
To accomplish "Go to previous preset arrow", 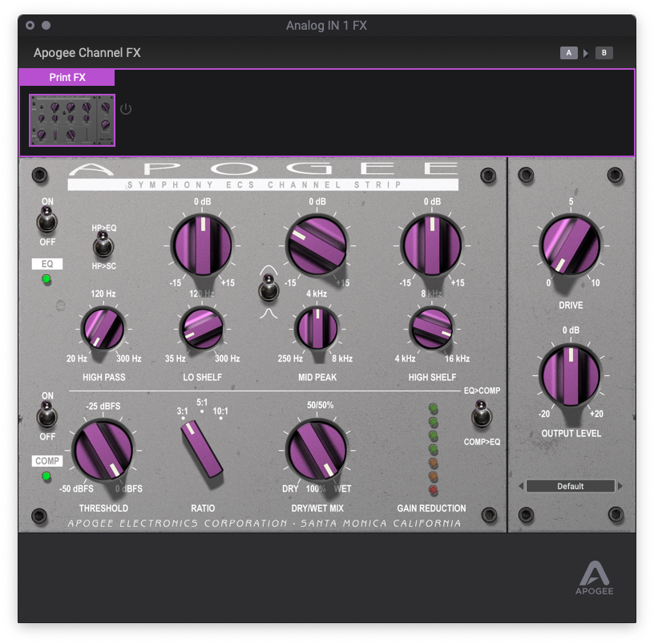I will 521,486.
